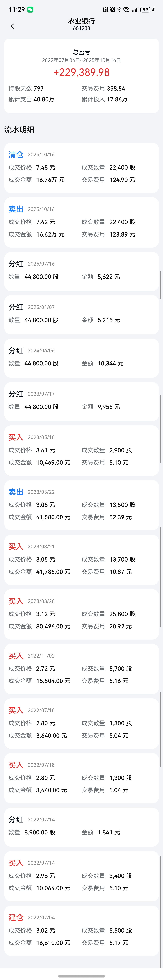Image resolution: width=163 pixels, height=980 pixels.
Task: Tap the bottom home gesture bar
Action: point(82,976)
